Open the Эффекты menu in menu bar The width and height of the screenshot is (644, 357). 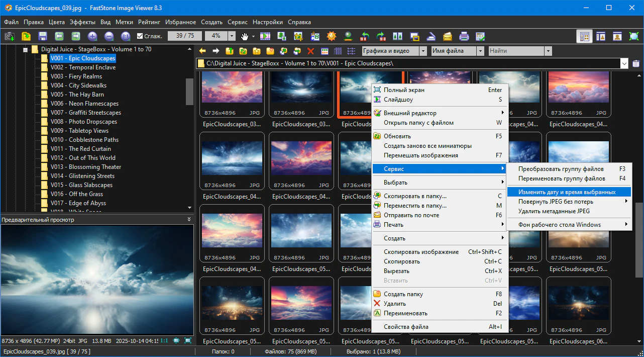[82, 22]
